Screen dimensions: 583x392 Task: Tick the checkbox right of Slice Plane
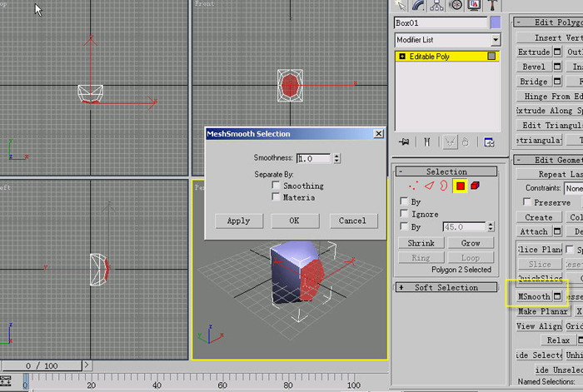(570, 249)
